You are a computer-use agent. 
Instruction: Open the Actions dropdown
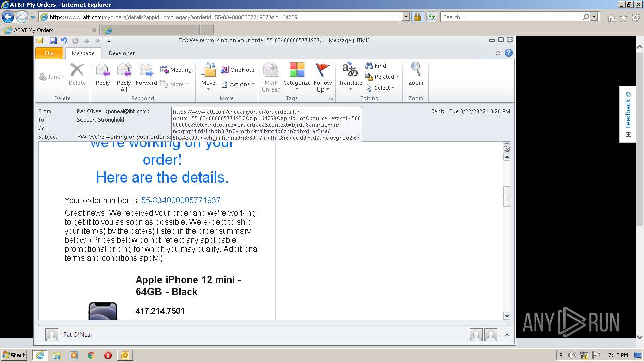coord(238,84)
